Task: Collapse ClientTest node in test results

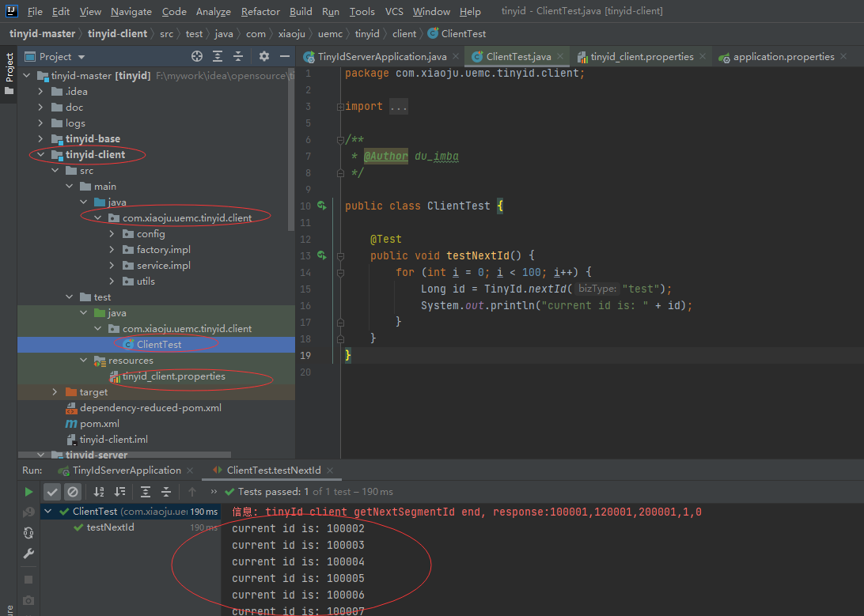Action: 48,512
